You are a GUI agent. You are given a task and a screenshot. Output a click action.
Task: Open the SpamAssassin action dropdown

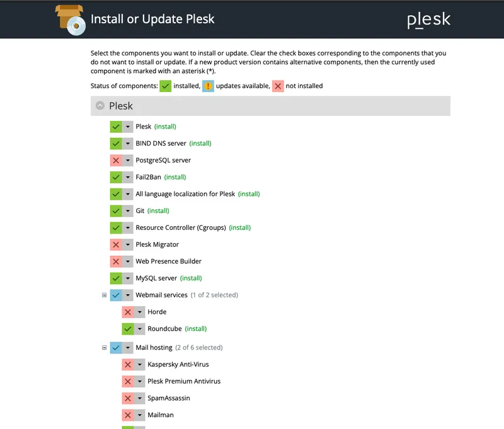(x=140, y=398)
